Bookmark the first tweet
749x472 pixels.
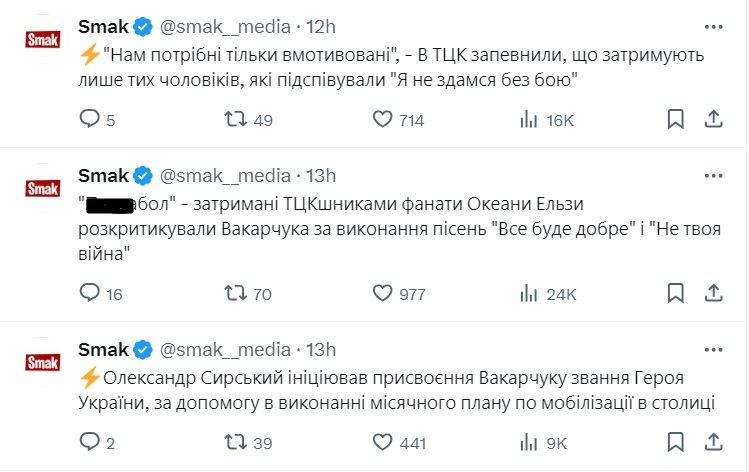(676, 120)
